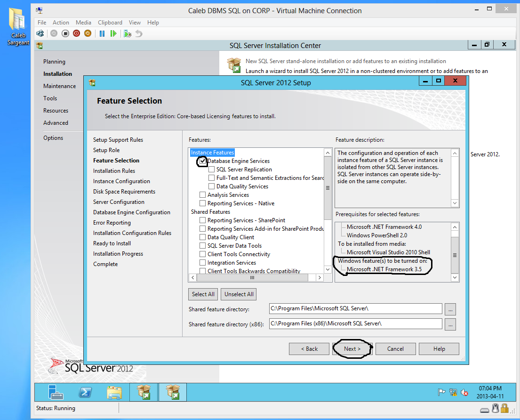The height and width of the screenshot is (420, 520).
Task: Click the Features list horizontal scroll thumb
Action: (252, 278)
